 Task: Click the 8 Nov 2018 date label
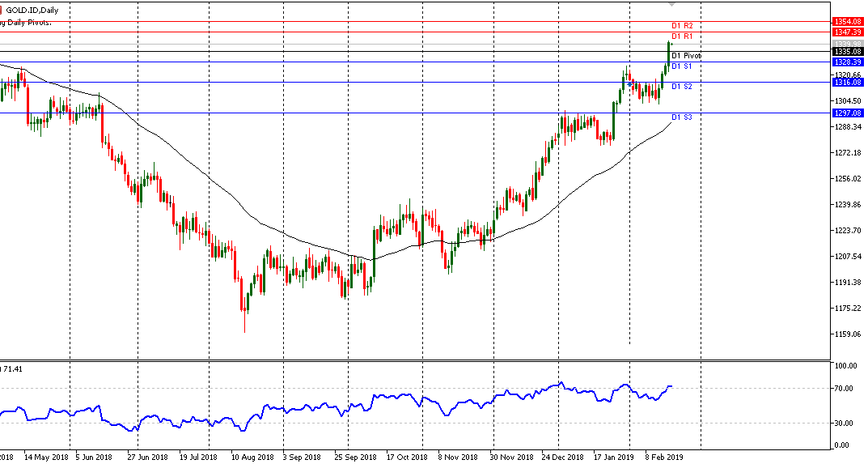pyautogui.click(x=458, y=458)
